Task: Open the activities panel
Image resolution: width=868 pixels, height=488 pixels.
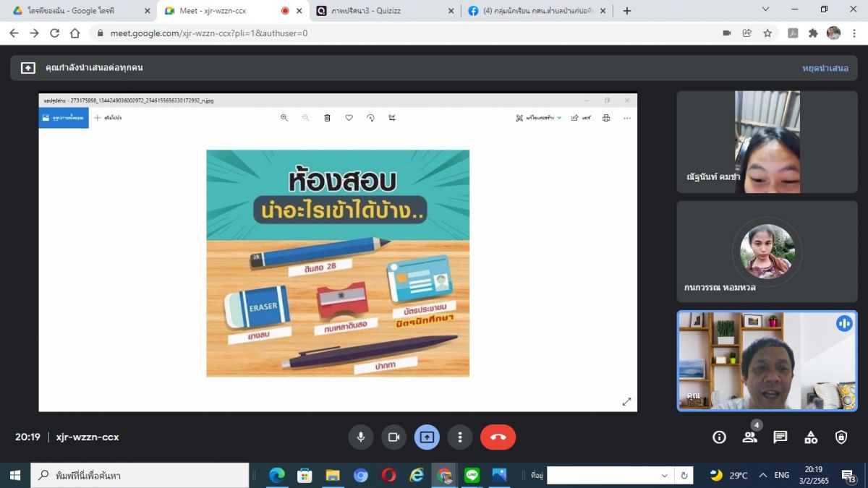Action: [811, 437]
